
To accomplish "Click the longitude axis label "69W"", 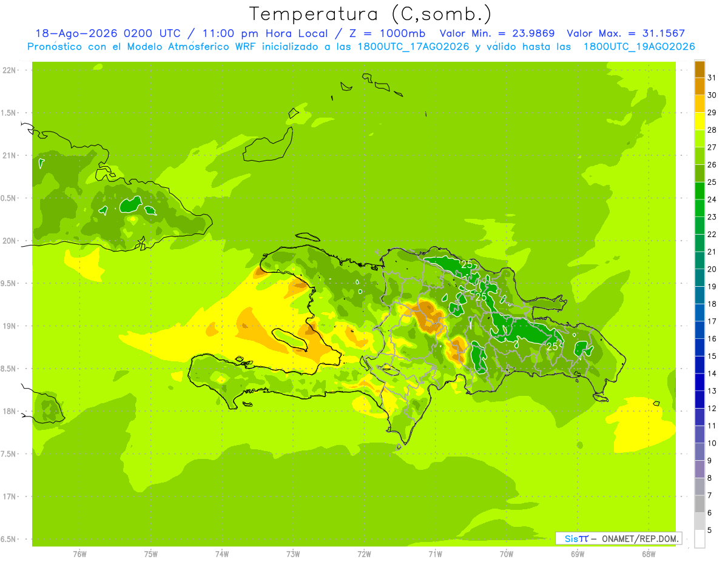I will pyautogui.click(x=577, y=554).
